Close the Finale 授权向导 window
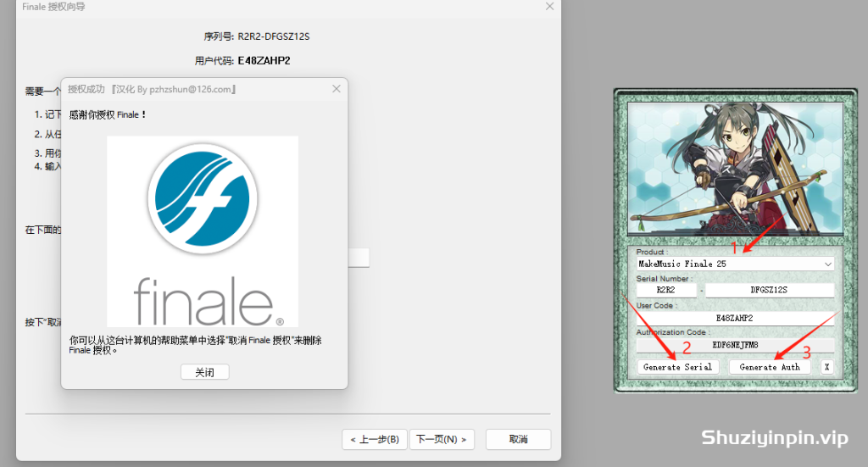868x467 pixels. (549, 6)
